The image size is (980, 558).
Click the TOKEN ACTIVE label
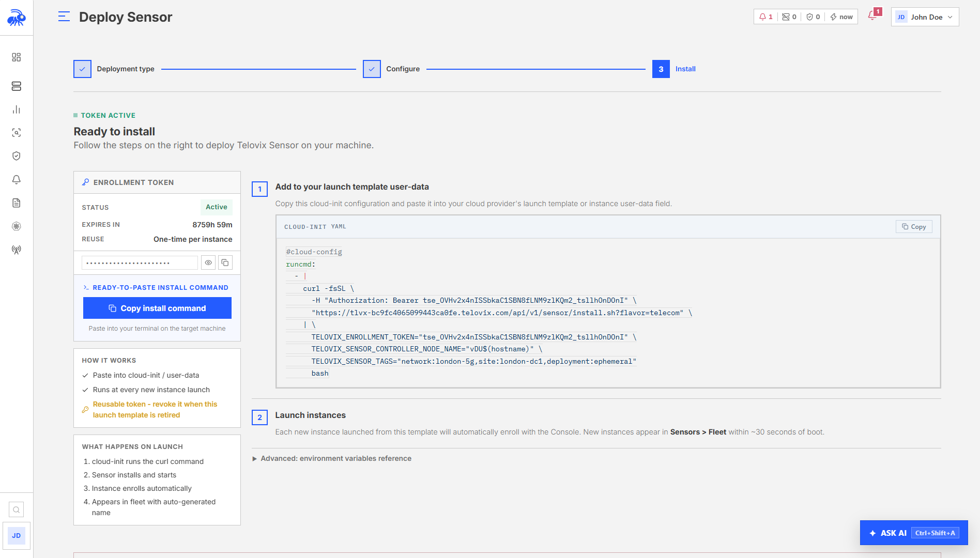108,116
